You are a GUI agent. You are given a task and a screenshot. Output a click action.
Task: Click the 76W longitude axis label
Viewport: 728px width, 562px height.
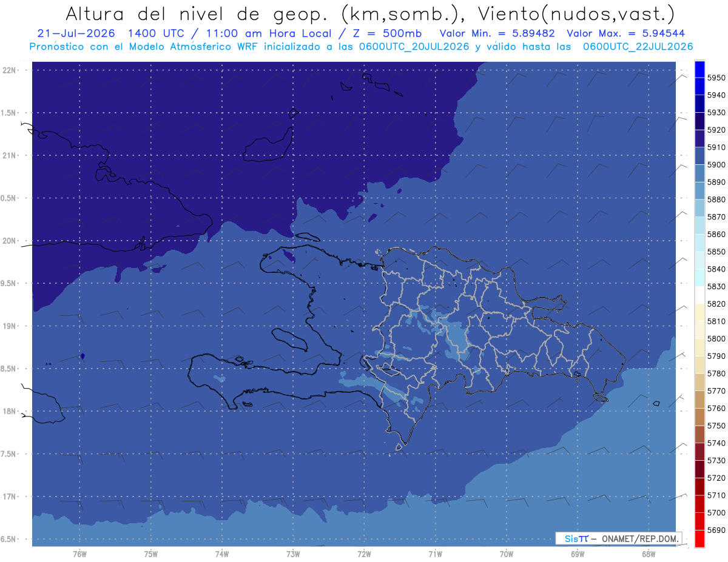click(x=79, y=554)
